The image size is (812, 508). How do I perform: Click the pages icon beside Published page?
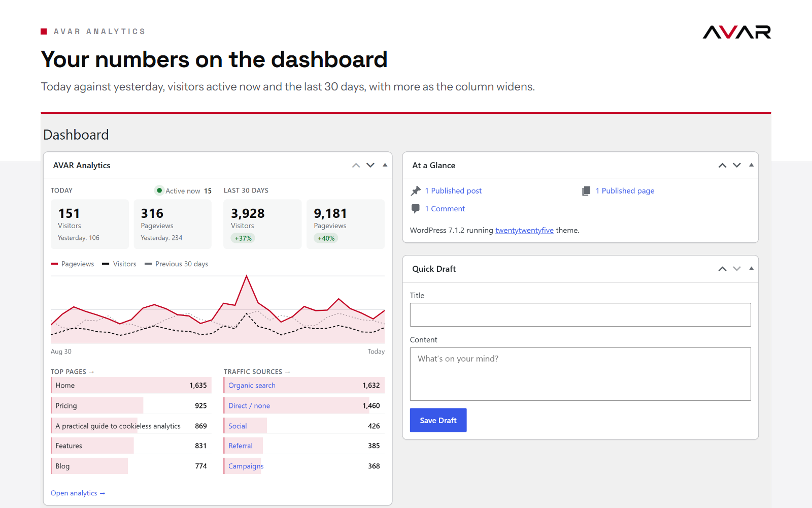[x=586, y=190]
